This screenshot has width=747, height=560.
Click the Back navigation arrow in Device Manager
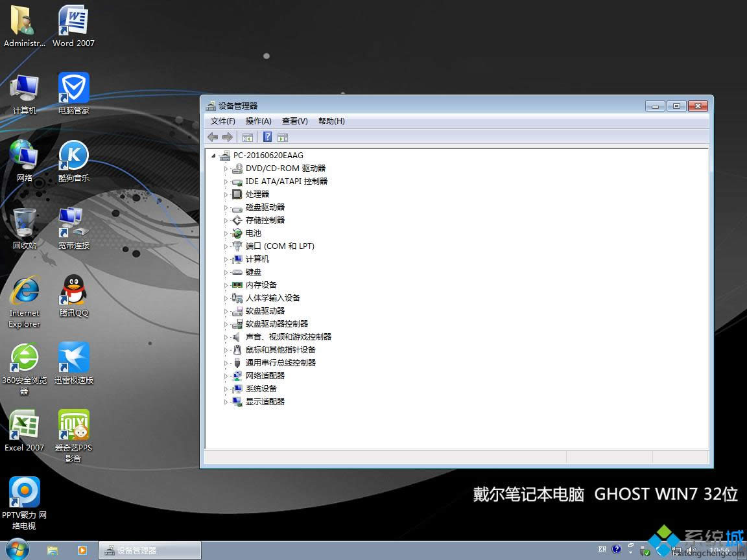tap(213, 137)
